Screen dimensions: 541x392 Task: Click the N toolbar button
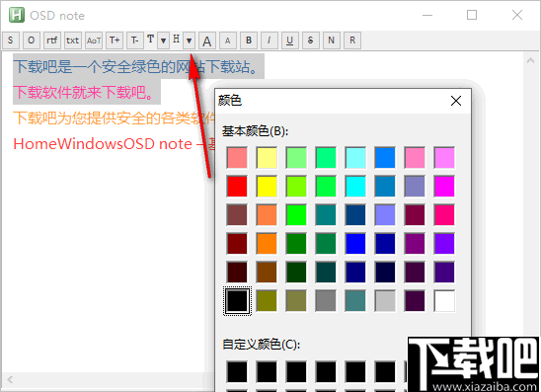pos(332,40)
